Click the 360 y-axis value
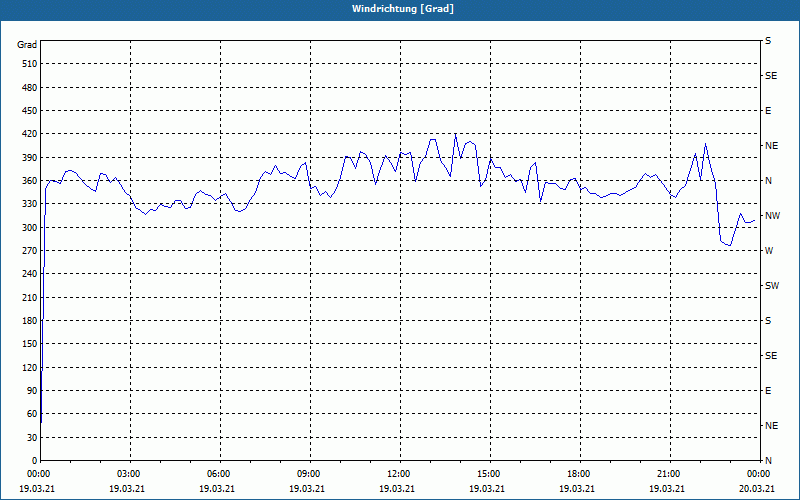The image size is (800, 500). [x=30, y=181]
